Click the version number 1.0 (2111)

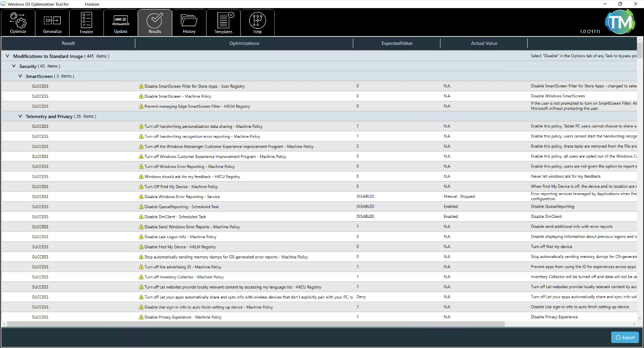590,32
